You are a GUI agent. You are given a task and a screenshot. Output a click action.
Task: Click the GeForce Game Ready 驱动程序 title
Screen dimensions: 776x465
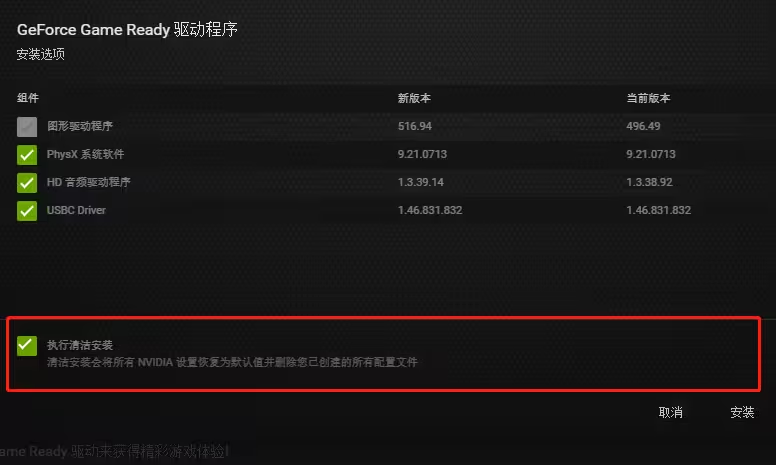pos(127,30)
